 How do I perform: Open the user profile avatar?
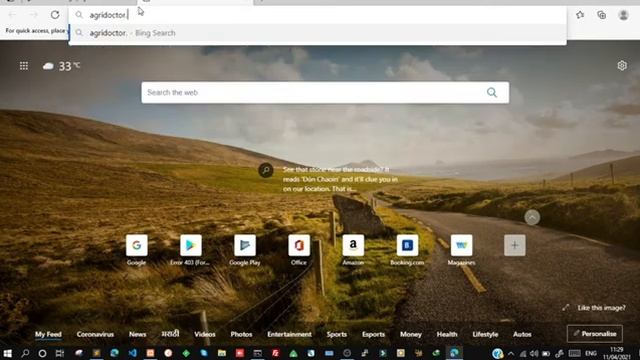tap(623, 15)
